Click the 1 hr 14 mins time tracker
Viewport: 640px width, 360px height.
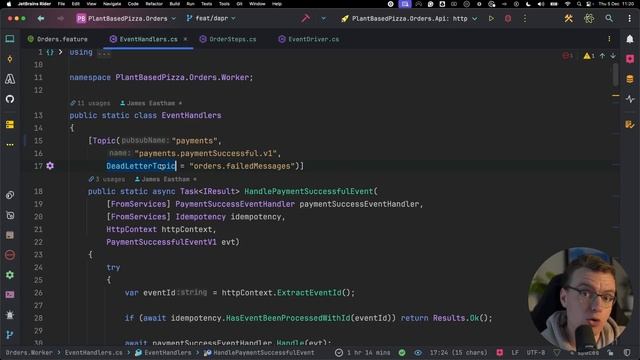coord(363,352)
